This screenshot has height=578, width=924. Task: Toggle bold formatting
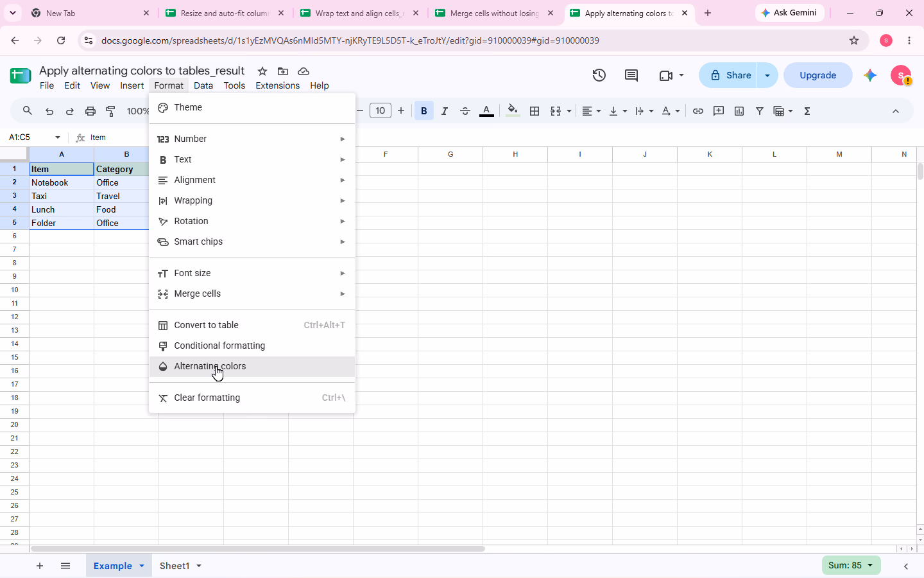(x=424, y=111)
